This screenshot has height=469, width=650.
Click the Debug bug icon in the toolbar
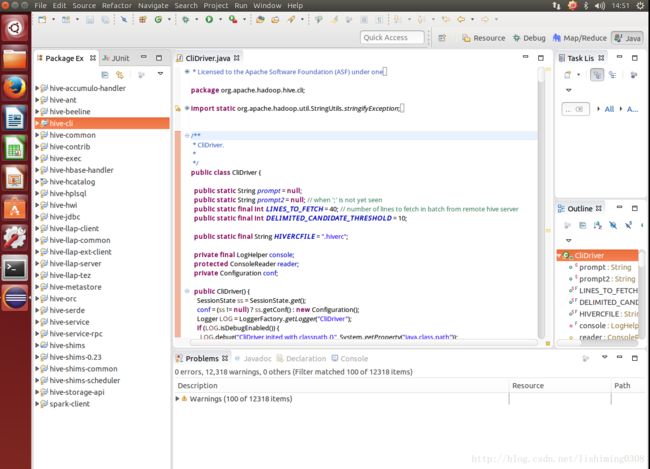(185, 19)
